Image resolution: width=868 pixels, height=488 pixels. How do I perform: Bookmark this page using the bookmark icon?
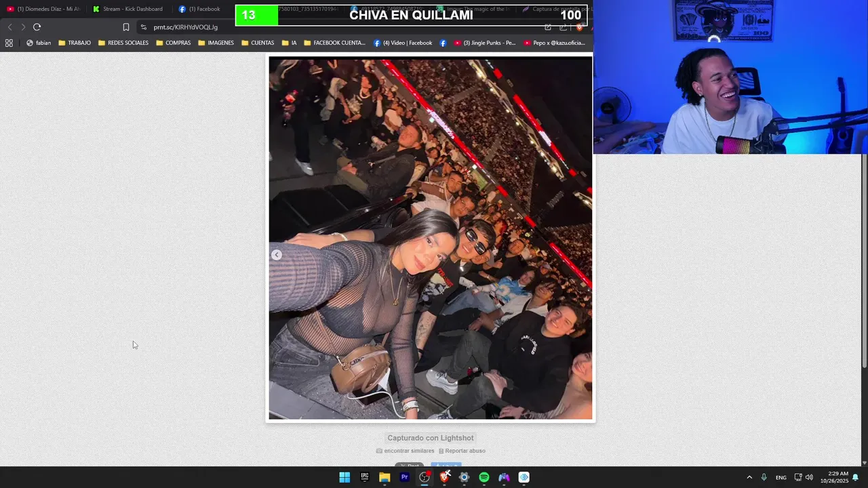tap(126, 27)
